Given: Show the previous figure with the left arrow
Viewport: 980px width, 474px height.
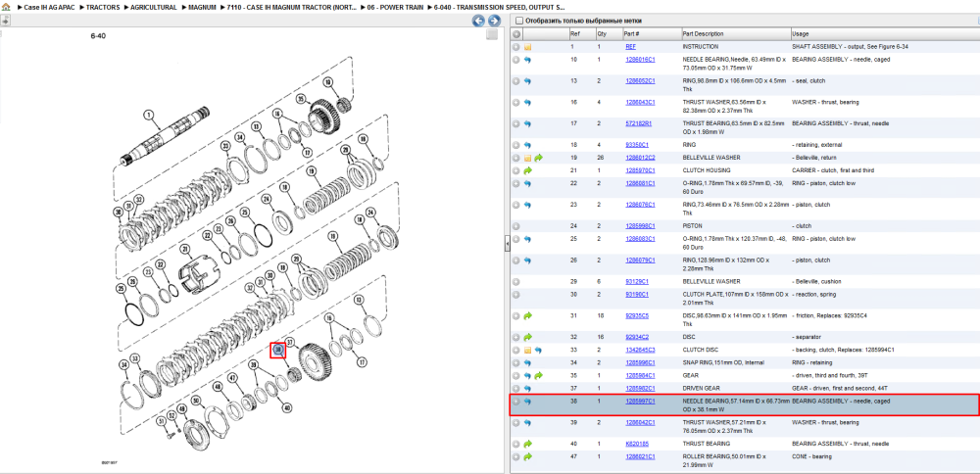Looking at the screenshot, I should click(x=478, y=21).
